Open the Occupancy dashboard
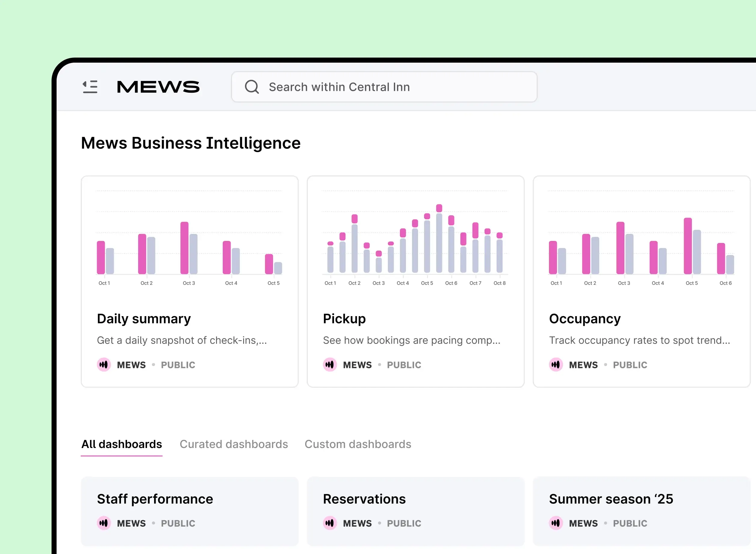 [584, 319]
